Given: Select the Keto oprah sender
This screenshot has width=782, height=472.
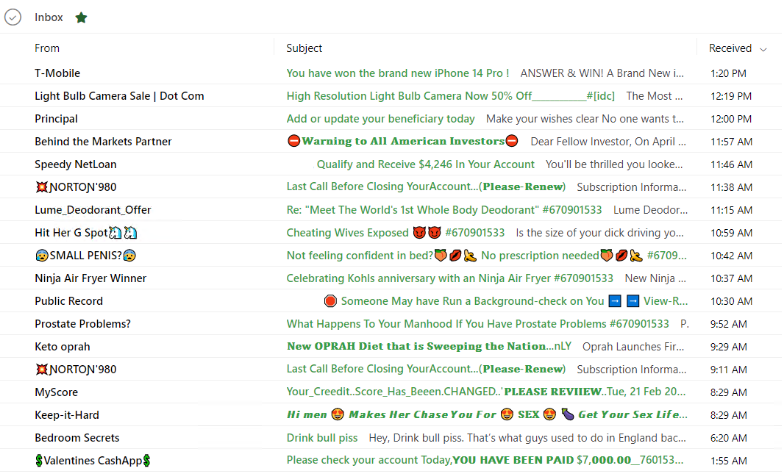Looking at the screenshot, I should [x=62, y=347].
